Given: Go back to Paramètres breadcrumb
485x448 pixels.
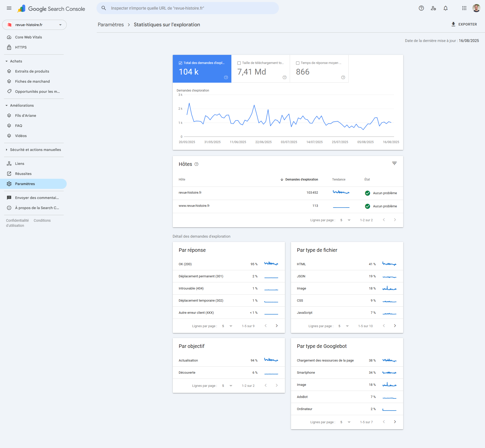Looking at the screenshot, I should [x=111, y=25].
